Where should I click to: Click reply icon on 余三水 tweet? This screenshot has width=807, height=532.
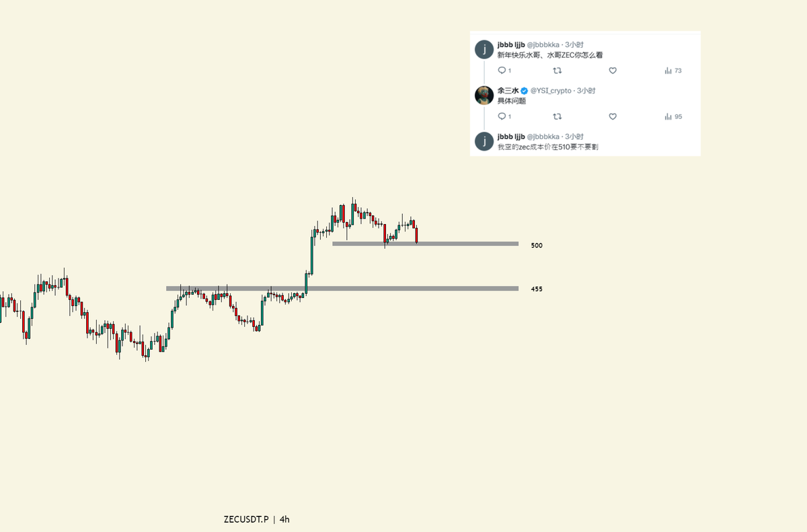point(502,116)
